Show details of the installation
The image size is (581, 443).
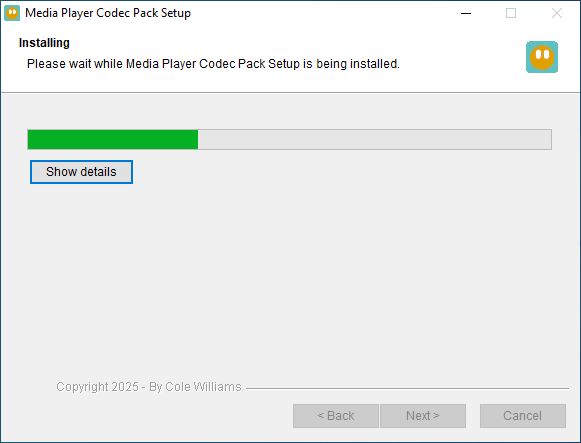coord(81,172)
